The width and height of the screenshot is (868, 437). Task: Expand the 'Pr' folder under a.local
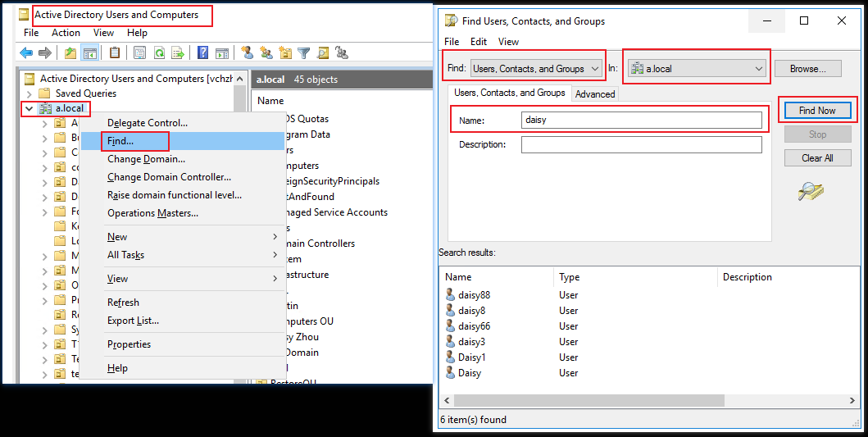point(45,299)
